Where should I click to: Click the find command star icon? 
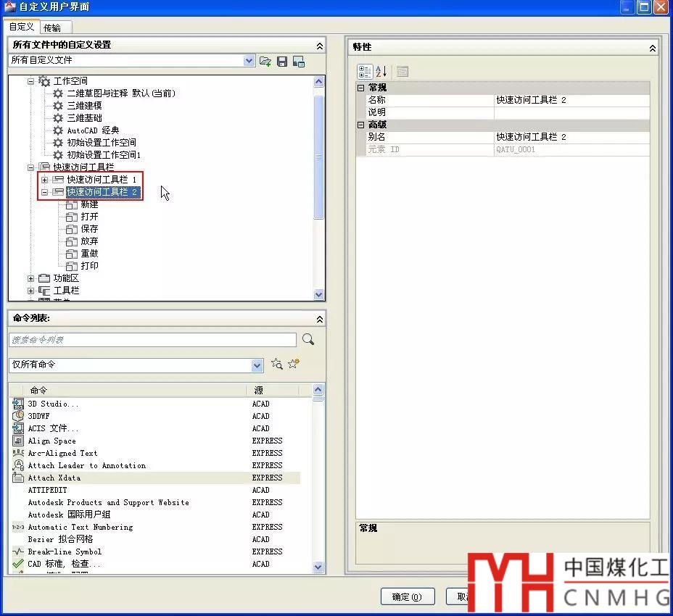point(277,365)
